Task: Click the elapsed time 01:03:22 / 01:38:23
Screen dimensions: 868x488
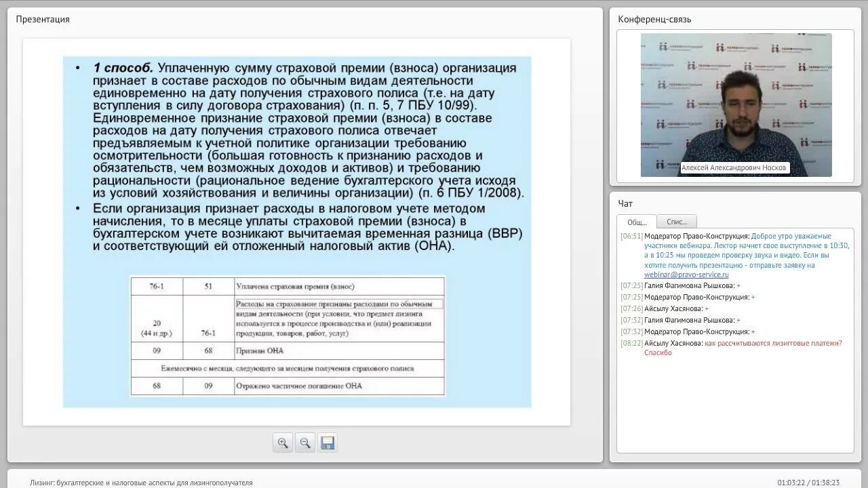Action: pos(808,483)
